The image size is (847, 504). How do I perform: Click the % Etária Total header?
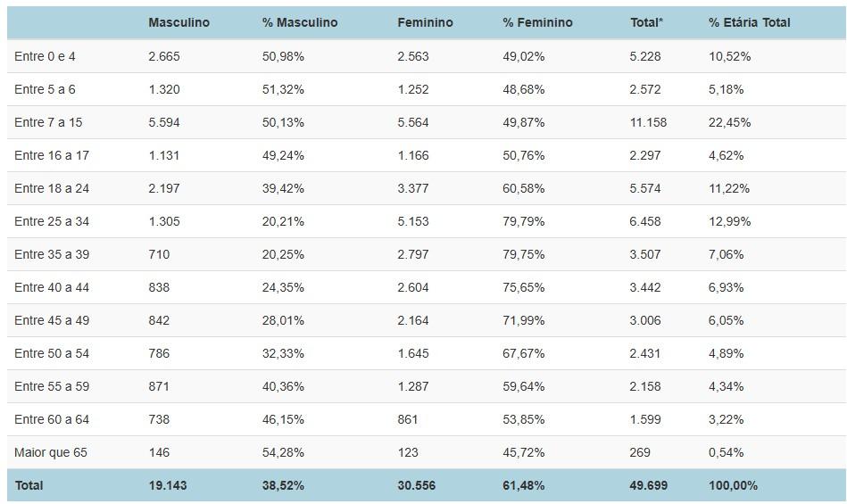click(749, 22)
